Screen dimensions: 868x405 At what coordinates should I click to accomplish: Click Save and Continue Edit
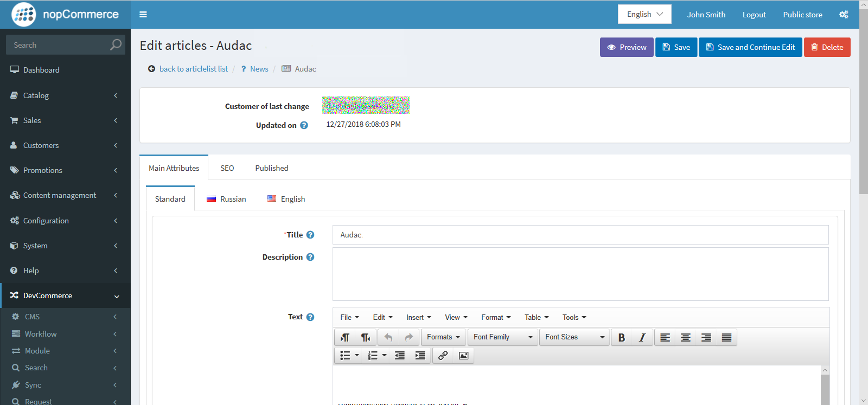pyautogui.click(x=750, y=47)
